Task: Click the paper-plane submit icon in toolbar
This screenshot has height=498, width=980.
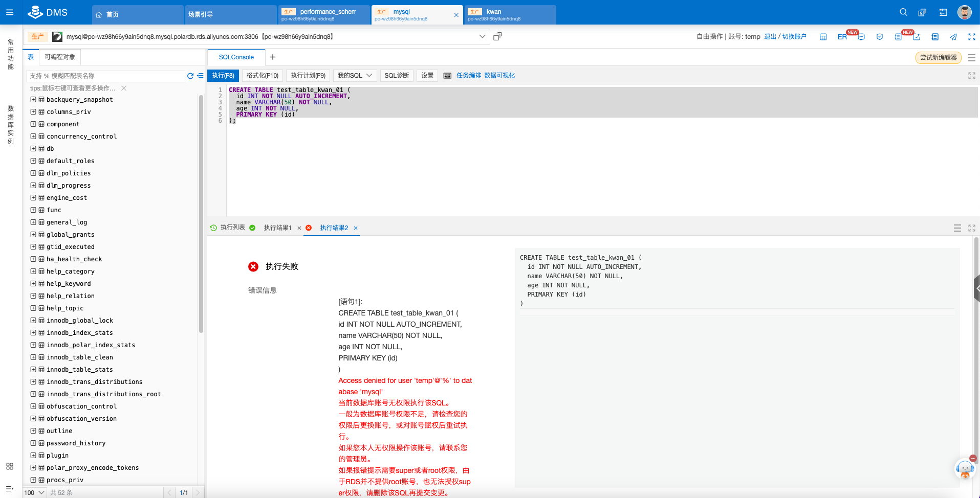Action: tap(953, 36)
